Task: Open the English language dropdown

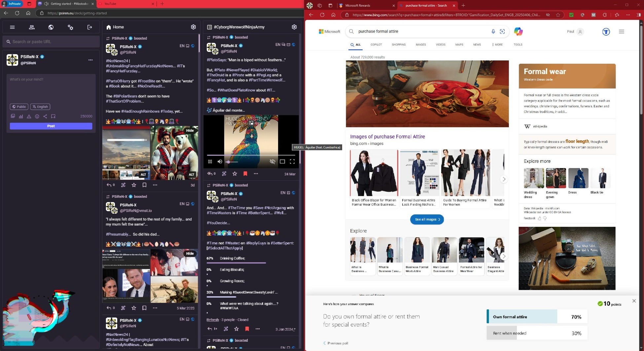Action: pos(40,107)
